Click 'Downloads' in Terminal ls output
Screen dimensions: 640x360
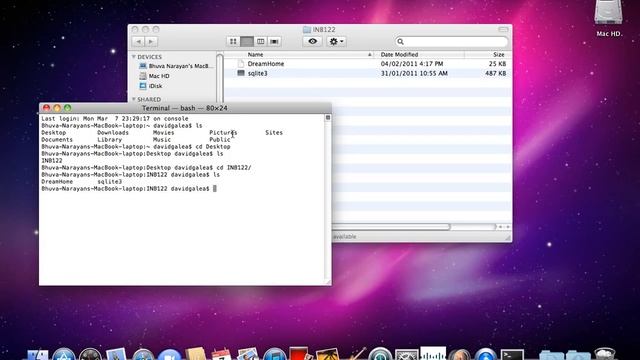(113, 133)
